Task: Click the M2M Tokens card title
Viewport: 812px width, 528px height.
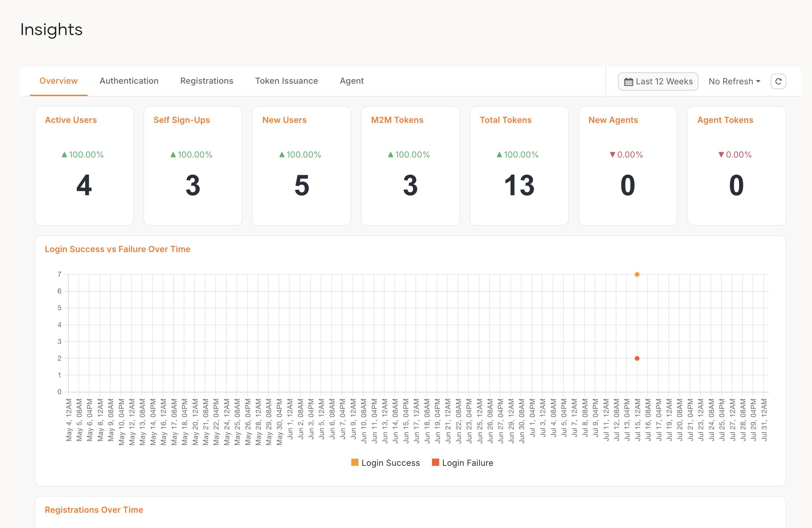Action: click(x=397, y=120)
